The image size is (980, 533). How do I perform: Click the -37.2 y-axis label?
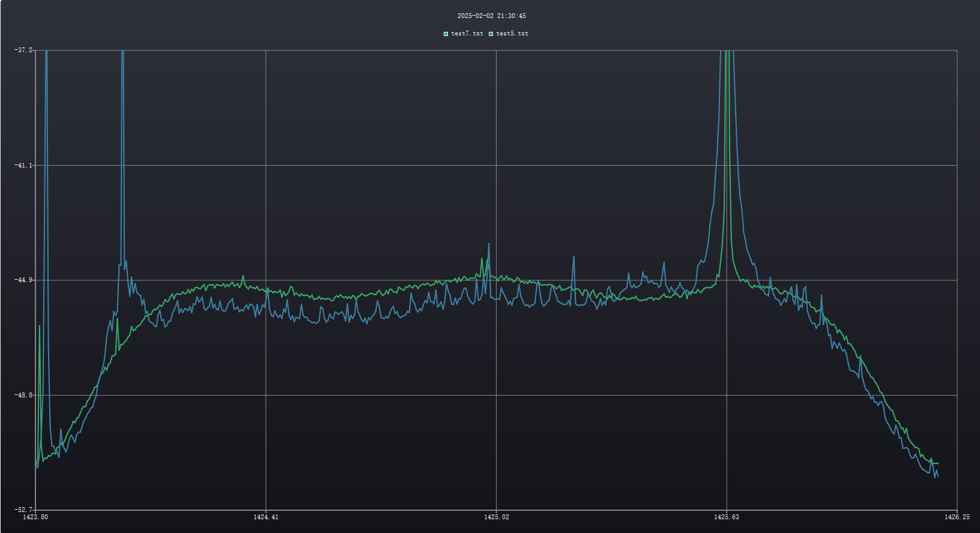[23, 50]
